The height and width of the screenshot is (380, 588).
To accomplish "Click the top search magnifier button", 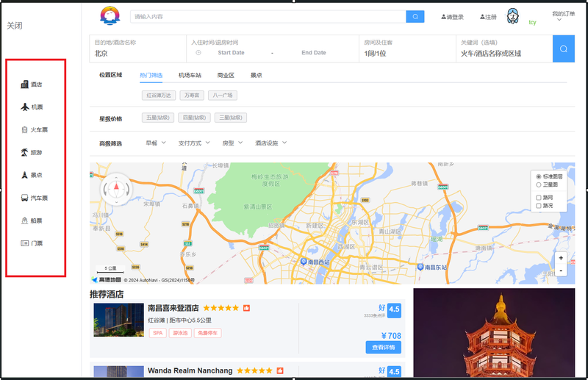I will [415, 16].
